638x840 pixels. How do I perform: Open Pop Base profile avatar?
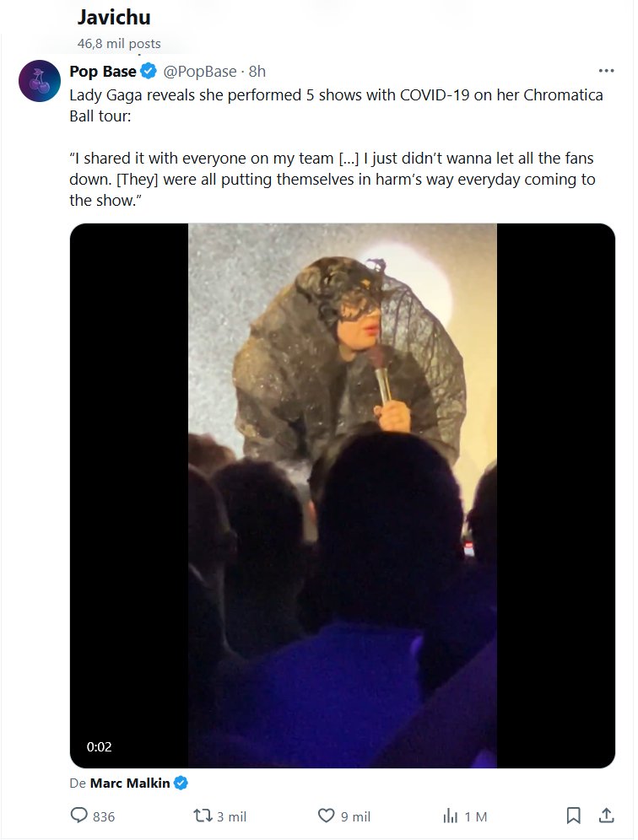[x=39, y=82]
